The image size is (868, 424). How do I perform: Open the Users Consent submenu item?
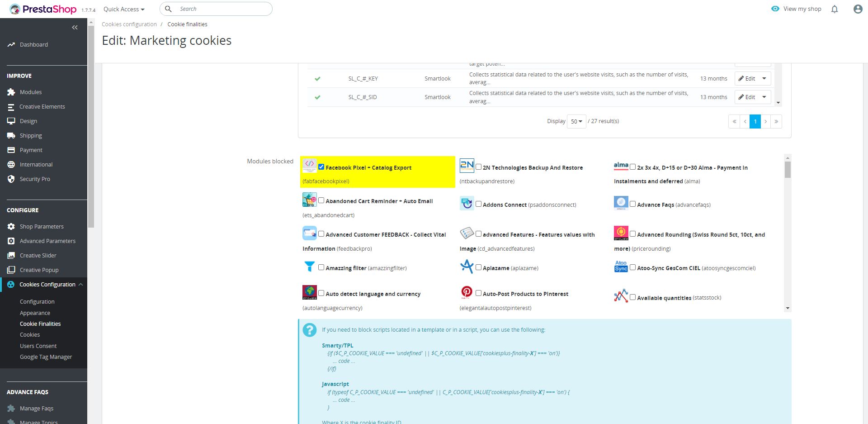[x=38, y=346]
